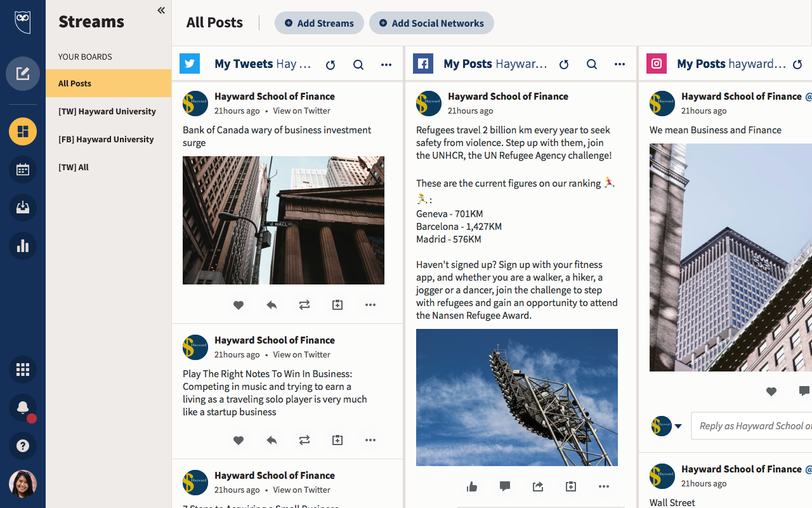Image resolution: width=812 pixels, height=508 pixels.
Task: Assign the Refugees Facebook post
Action: coord(571,486)
